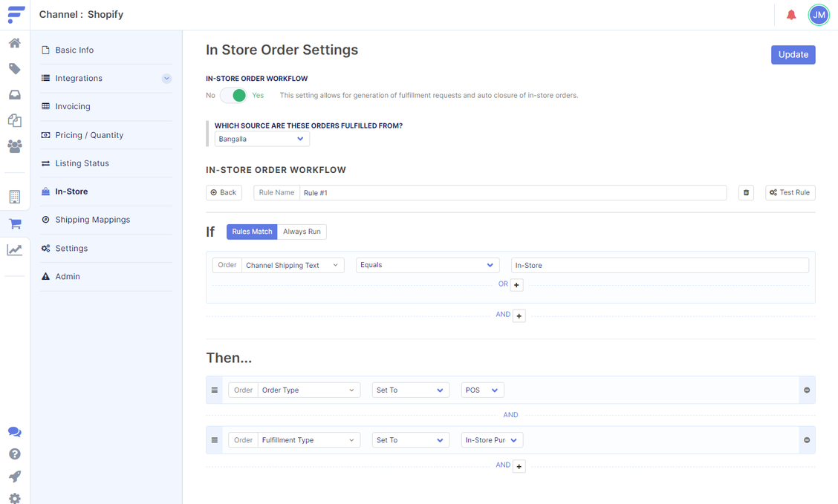Open Shipping Mappings in the side menu
The image size is (838, 504).
[x=92, y=220]
